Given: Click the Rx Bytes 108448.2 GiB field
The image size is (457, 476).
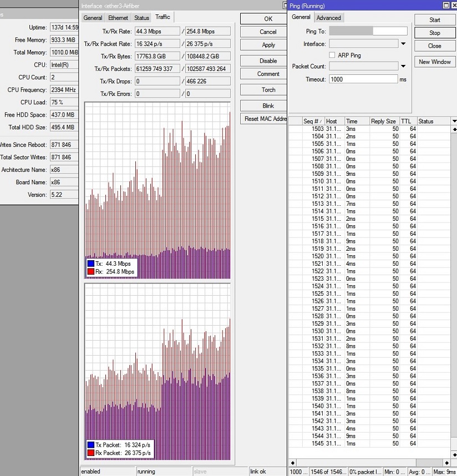Looking at the screenshot, I should pyautogui.click(x=207, y=56).
